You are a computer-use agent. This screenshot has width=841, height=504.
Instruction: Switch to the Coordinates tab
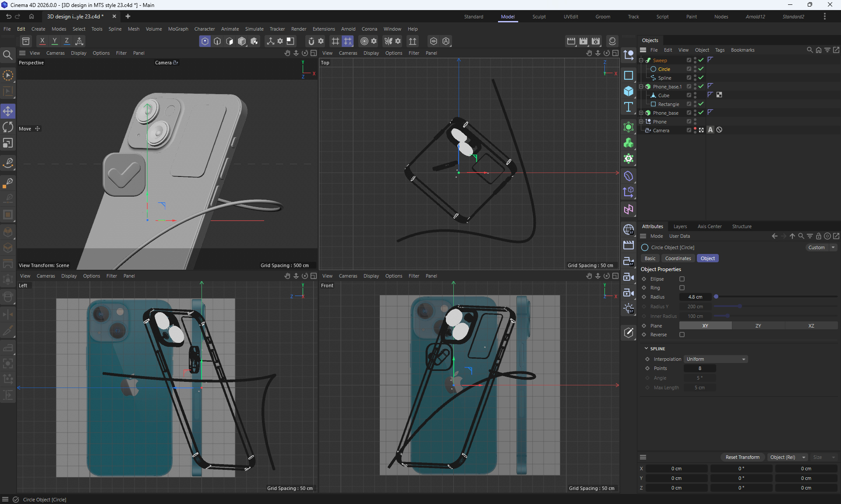pyautogui.click(x=678, y=258)
